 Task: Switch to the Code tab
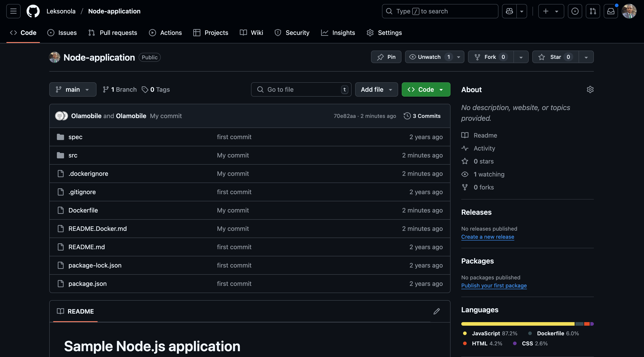coord(23,33)
